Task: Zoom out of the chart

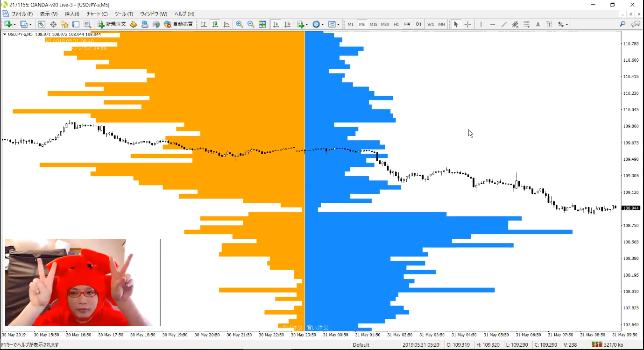Action: [x=251, y=24]
